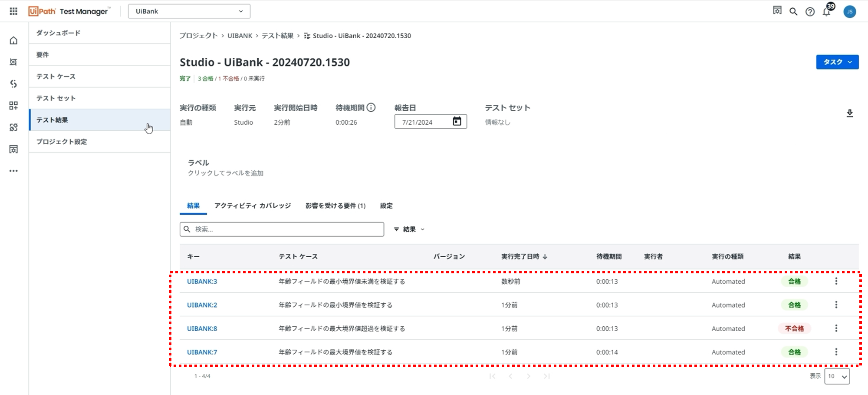This screenshot has height=395, width=868.
Task: Click the third left rail icon below Home
Action: point(13,84)
